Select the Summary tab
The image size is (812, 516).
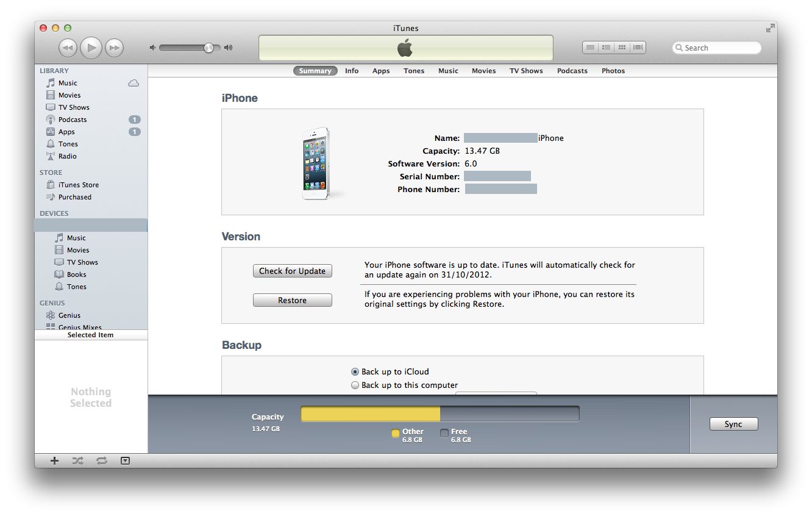pyautogui.click(x=315, y=71)
